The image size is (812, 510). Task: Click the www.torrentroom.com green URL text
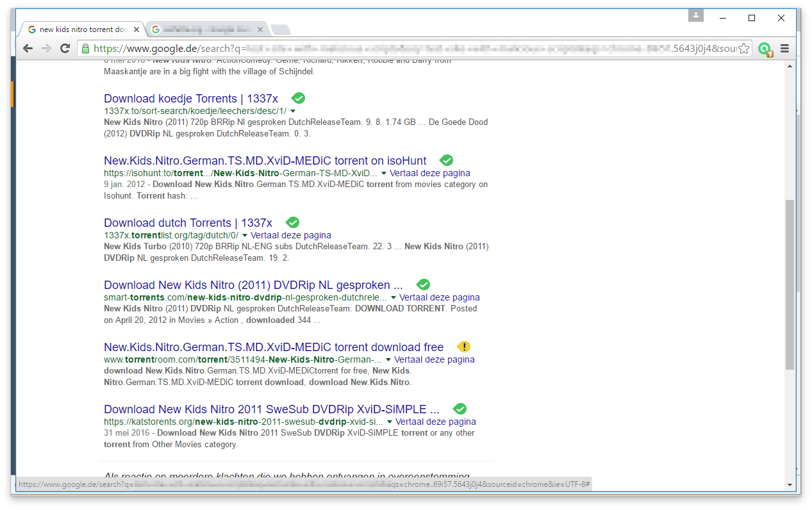coord(243,359)
